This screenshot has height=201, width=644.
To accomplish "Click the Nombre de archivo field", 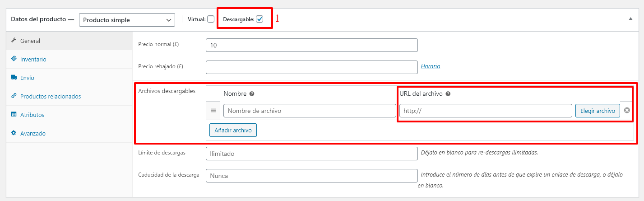I will point(310,111).
